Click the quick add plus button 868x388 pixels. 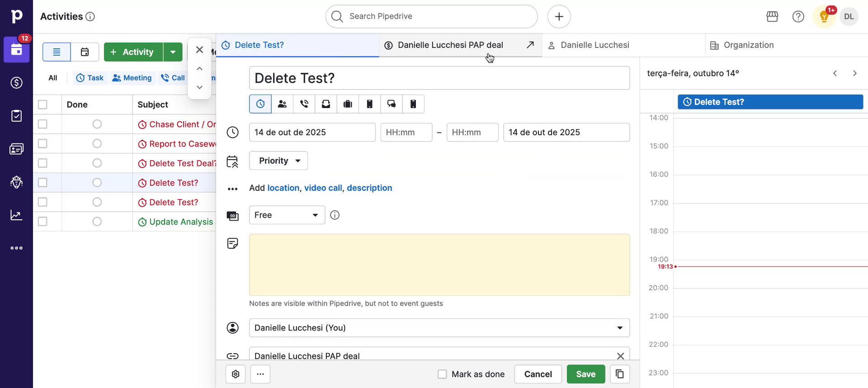[x=559, y=17]
